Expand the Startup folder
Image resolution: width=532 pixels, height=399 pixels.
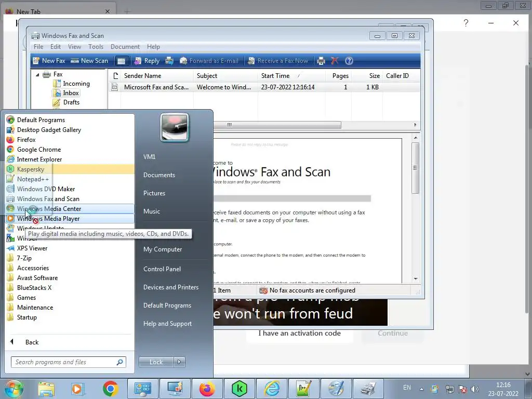(70, 317)
